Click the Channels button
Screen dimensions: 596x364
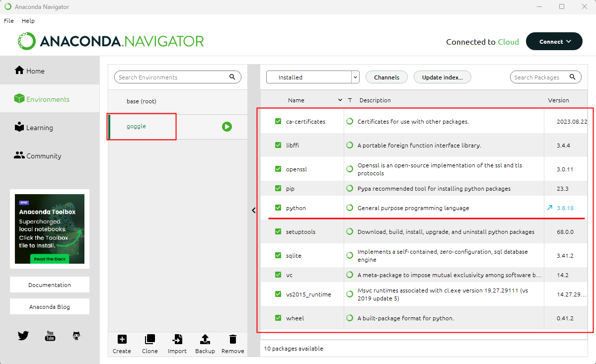point(386,77)
